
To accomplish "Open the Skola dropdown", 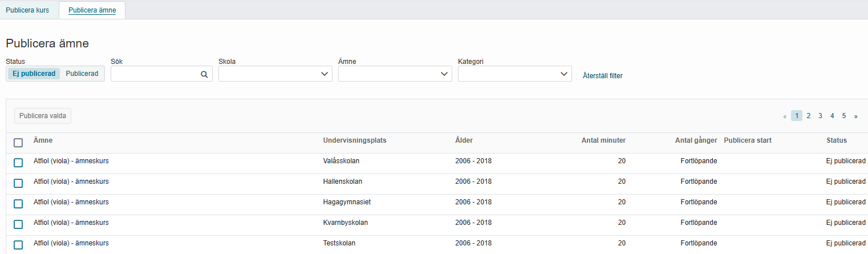I will click(x=275, y=74).
